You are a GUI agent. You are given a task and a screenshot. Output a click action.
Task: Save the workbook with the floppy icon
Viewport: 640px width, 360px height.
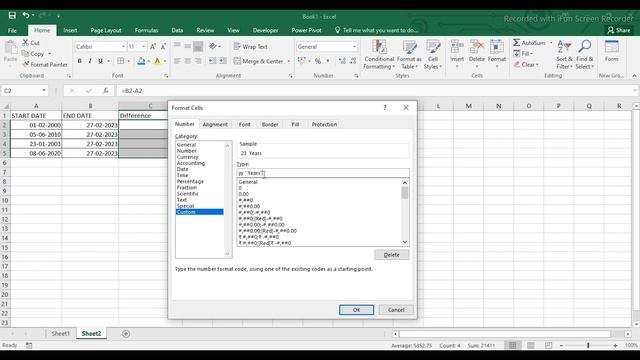[12, 16]
